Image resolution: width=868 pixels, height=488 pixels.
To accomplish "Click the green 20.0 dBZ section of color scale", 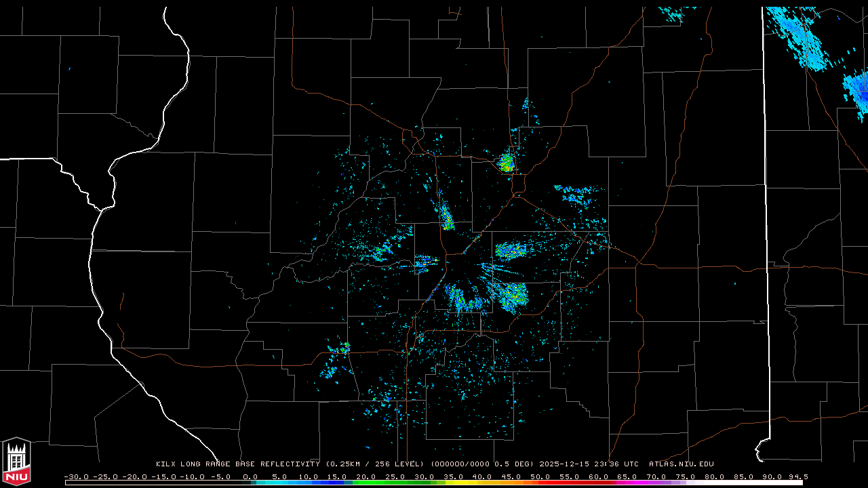I will 366,483.
